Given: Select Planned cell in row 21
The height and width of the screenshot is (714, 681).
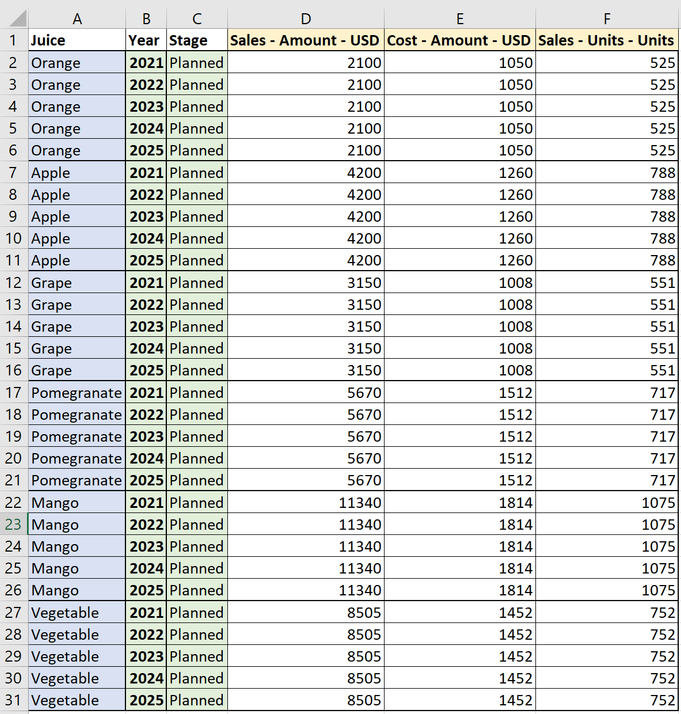Looking at the screenshot, I should click(x=197, y=480).
